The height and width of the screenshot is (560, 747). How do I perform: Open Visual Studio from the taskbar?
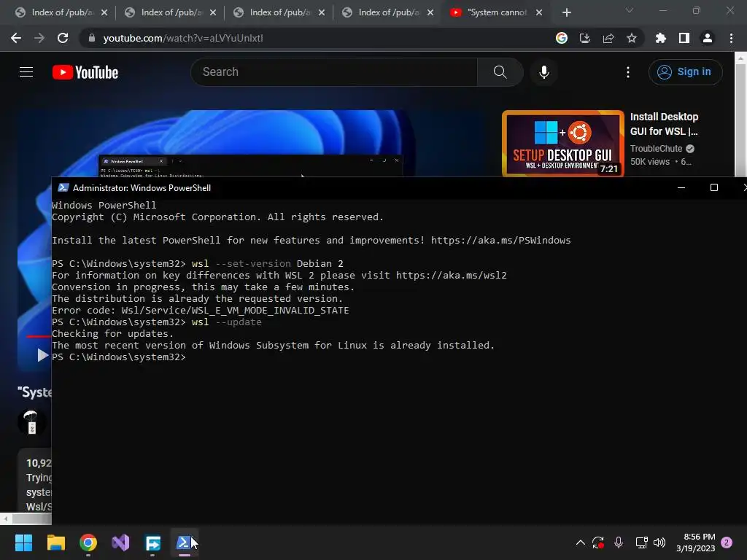tap(120, 542)
